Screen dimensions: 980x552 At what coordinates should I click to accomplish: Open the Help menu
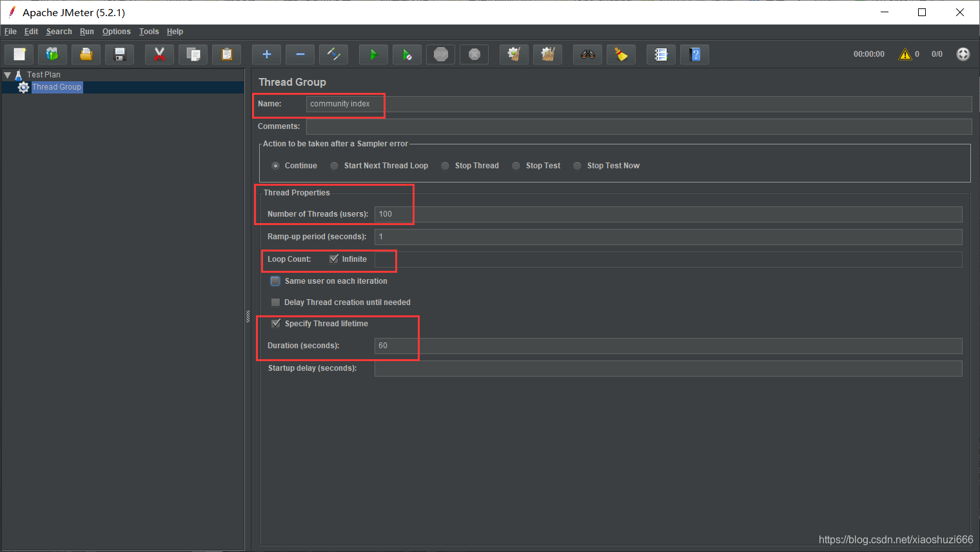coord(175,32)
